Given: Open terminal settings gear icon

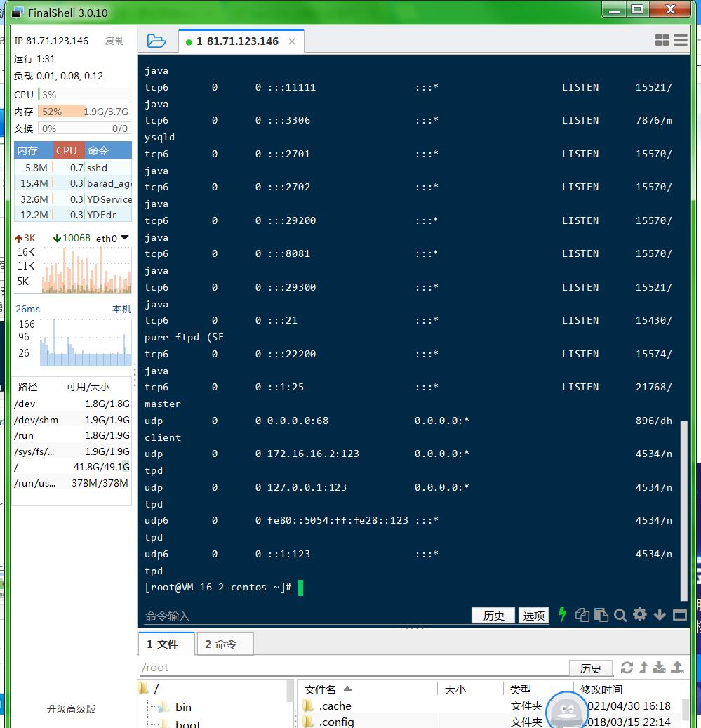Looking at the screenshot, I should 639,615.
